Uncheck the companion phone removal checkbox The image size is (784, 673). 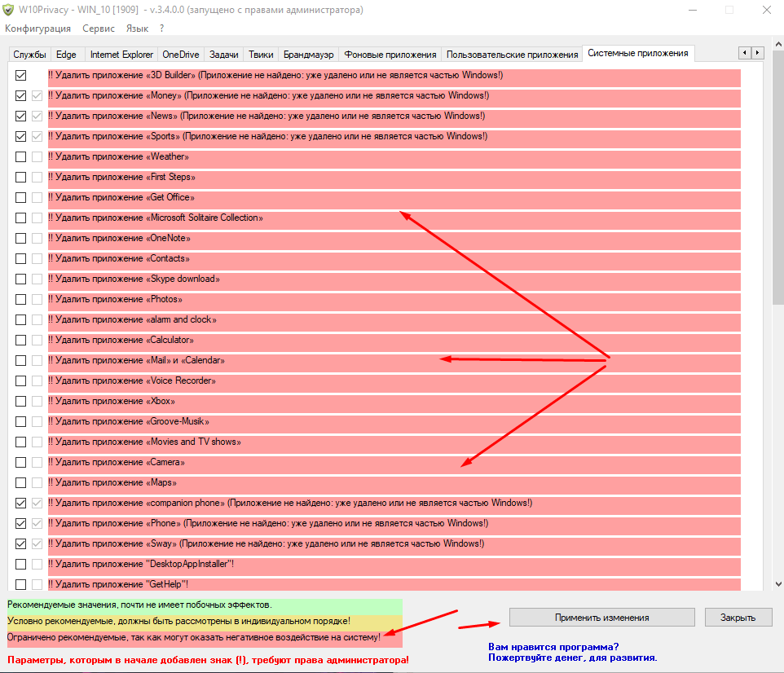20,503
